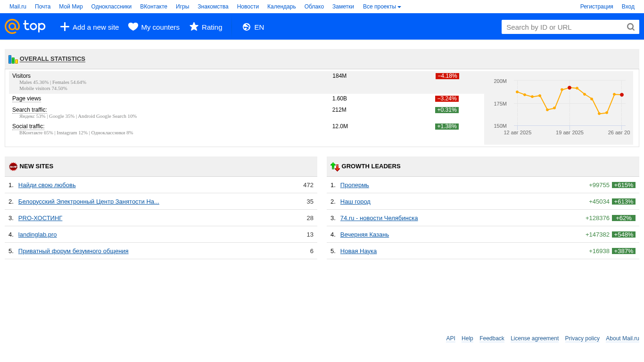Viewport: 644px width, 362px height.
Task: Expand the Все проекты dropdown
Action: 382,7
